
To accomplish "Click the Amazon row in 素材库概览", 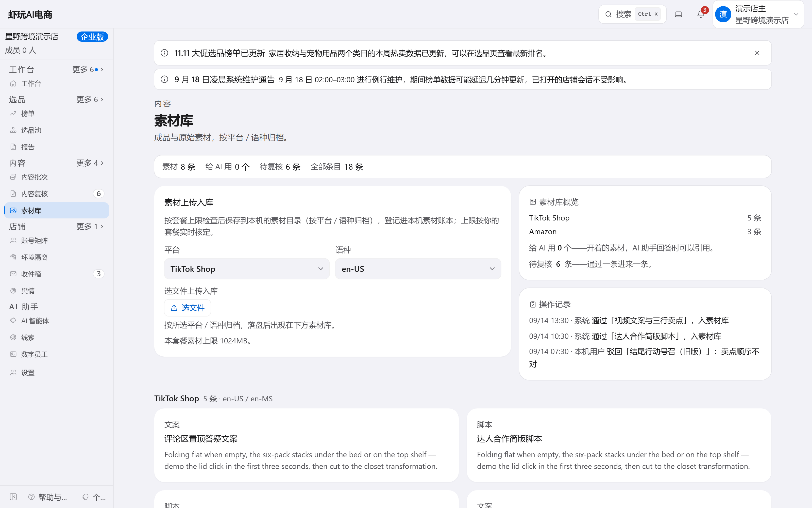I will pyautogui.click(x=645, y=232).
